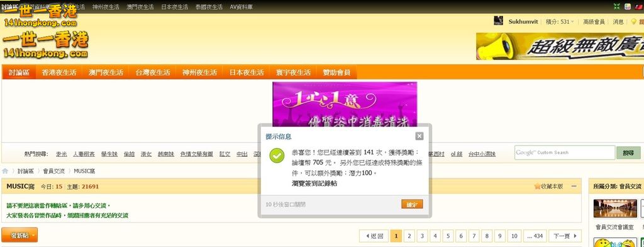Viewport: 644px width, 247px height.
Task: Click the green fullscreen arrows icon
Action: coord(616,6)
